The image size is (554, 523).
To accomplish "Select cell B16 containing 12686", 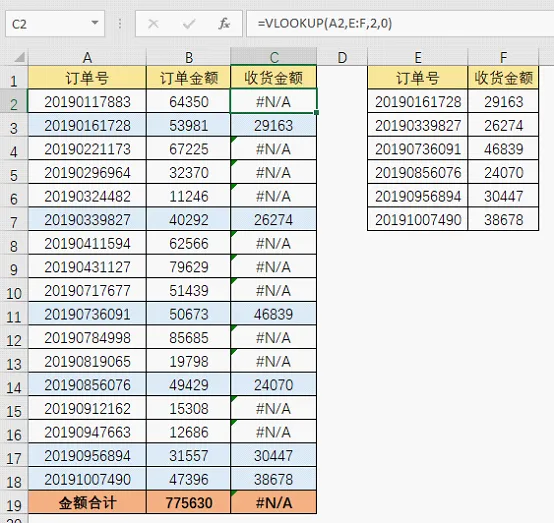I will [189, 432].
